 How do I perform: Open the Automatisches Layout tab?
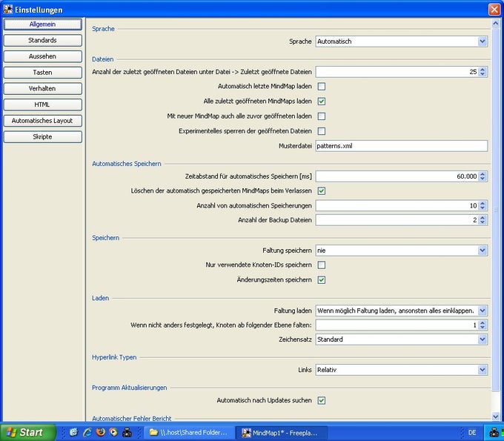(43, 121)
